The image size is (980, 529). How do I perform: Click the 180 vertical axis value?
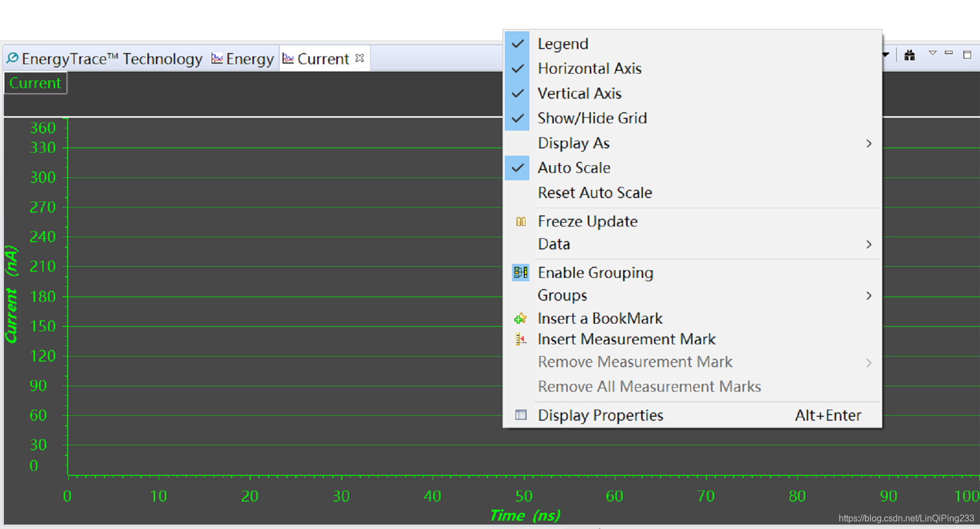(43, 296)
